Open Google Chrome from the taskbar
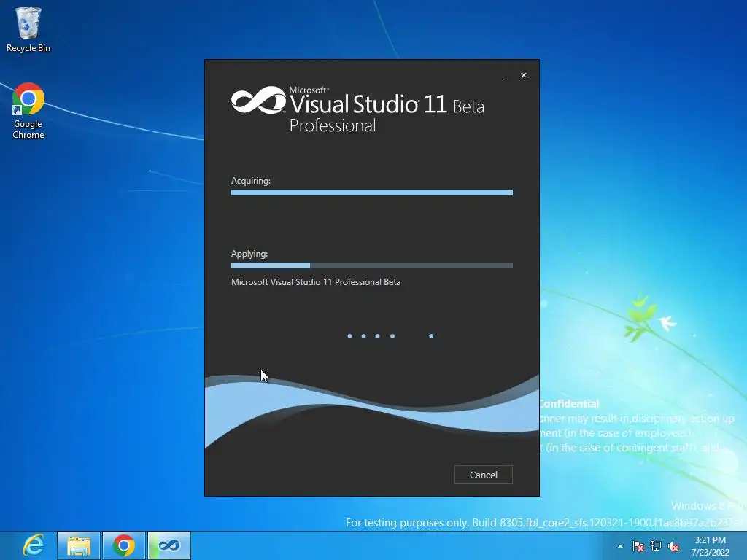 [124, 545]
